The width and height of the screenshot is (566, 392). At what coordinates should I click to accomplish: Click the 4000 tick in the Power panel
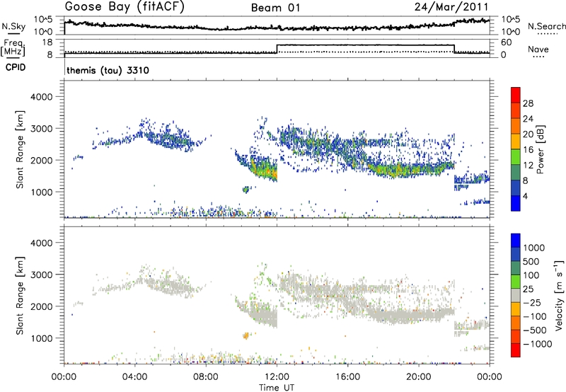pyautogui.click(x=42, y=97)
